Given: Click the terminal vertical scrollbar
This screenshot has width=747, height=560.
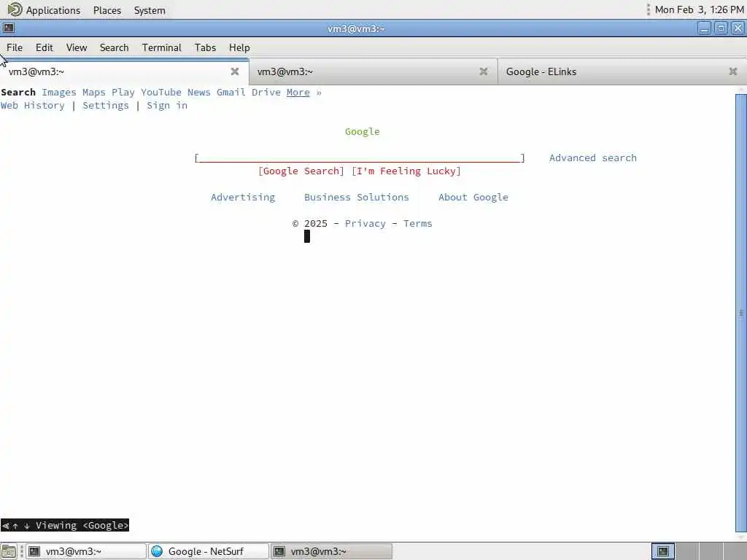Looking at the screenshot, I should click(x=741, y=313).
